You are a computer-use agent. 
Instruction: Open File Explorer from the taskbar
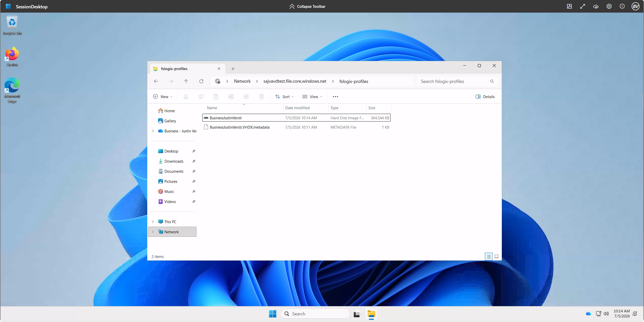click(371, 314)
